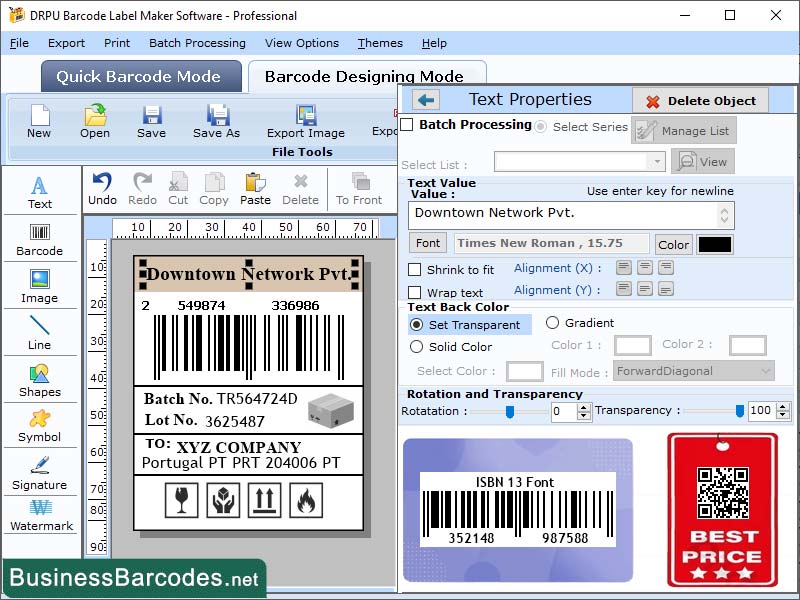The image size is (800, 600).
Task: Click the Delete Object button
Action: (700, 100)
